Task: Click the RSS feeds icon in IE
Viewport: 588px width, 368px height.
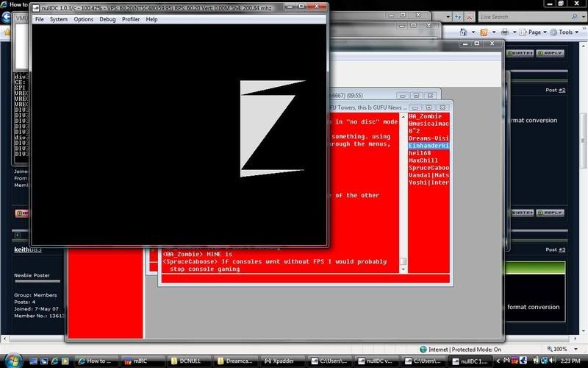Action: click(484, 32)
